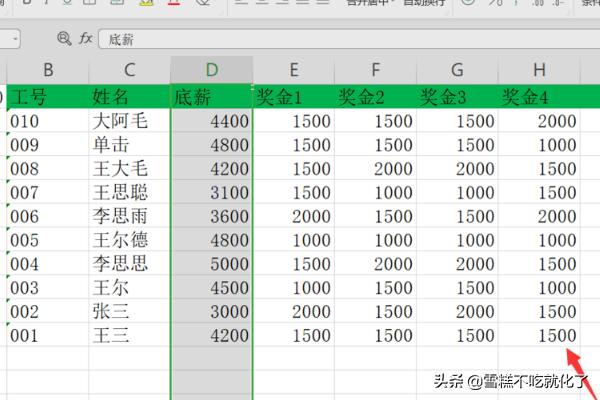This screenshot has width=600, height=400.
Task: Select column B header
Action: (x=47, y=69)
